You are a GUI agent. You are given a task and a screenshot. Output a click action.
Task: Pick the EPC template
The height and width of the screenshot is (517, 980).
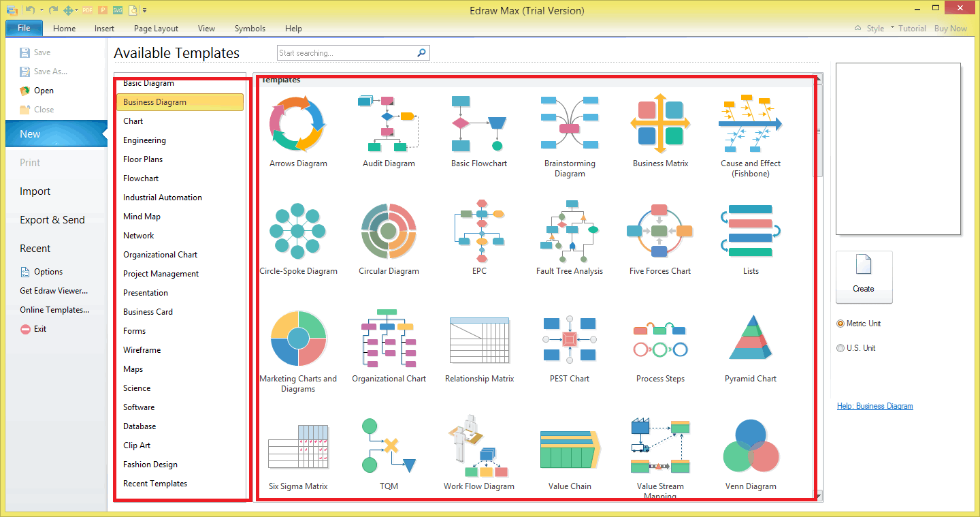(x=479, y=238)
